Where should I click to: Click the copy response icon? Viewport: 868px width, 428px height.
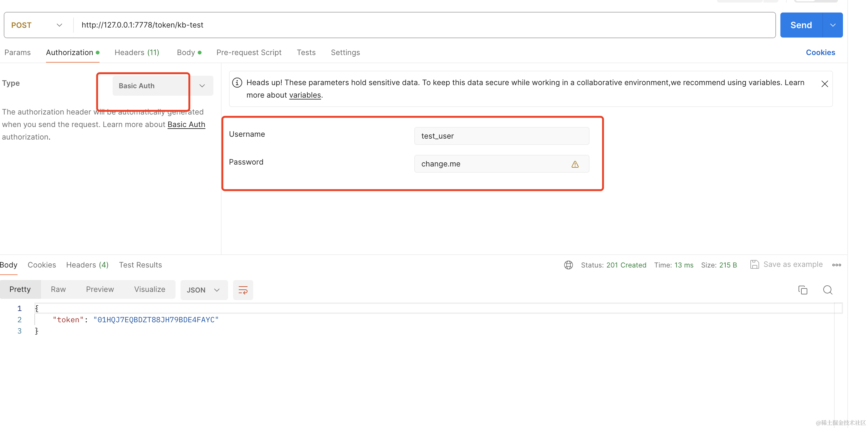(803, 290)
